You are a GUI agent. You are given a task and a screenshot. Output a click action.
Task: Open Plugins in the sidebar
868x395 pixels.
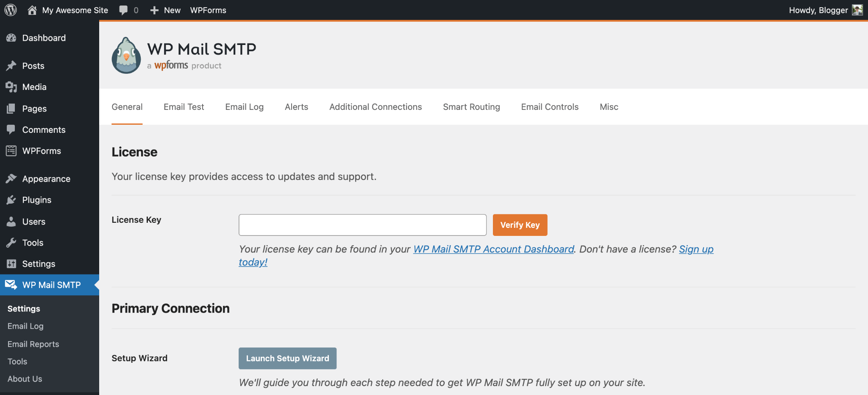(x=37, y=200)
